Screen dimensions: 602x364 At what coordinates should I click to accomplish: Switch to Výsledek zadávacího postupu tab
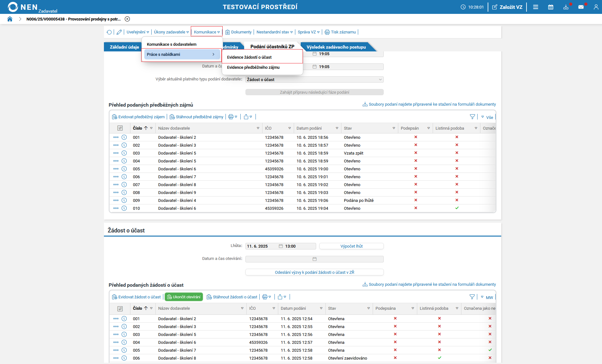click(x=336, y=47)
